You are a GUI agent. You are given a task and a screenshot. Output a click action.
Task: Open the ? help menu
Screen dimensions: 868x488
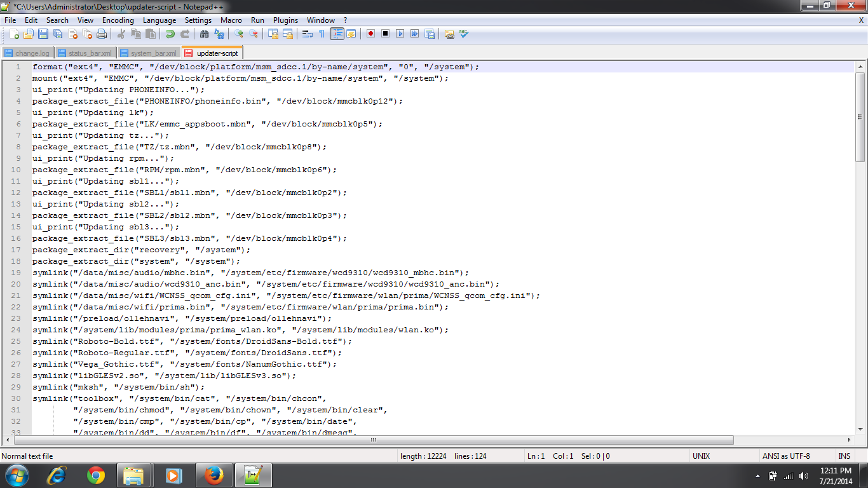pyautogui.click(x=345, y=20)
